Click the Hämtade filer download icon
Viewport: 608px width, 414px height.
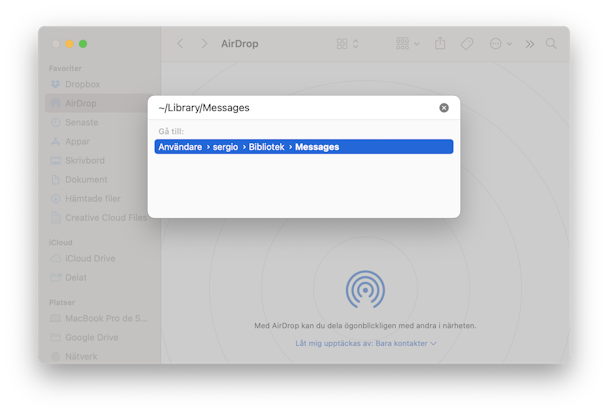[x=56, y=198]
